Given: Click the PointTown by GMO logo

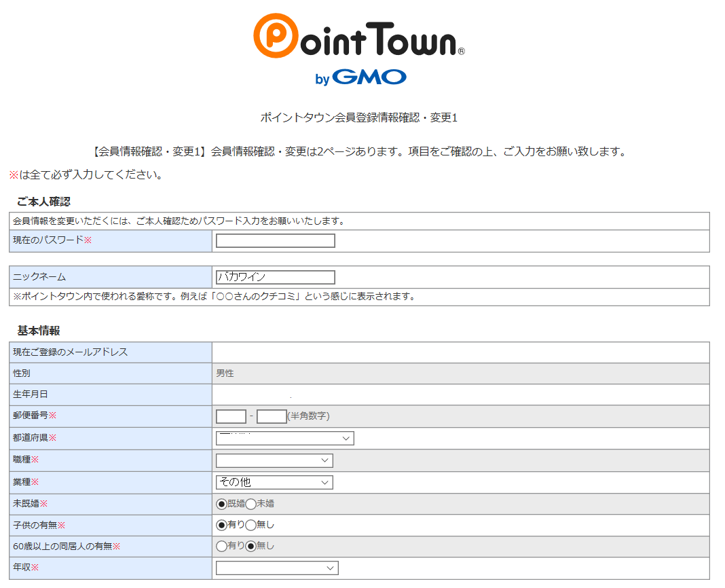Looking at the screenshot, I should (359, 50).
